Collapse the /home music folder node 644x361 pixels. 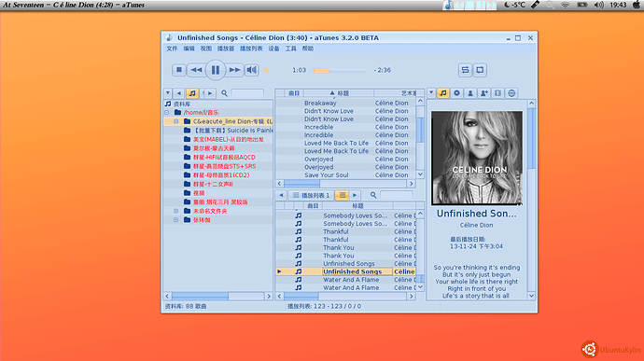click(167, 112)
